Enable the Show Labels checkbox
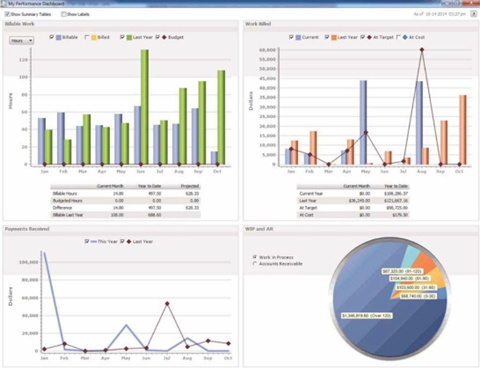The image size is (480, 368). pos(63,14)
